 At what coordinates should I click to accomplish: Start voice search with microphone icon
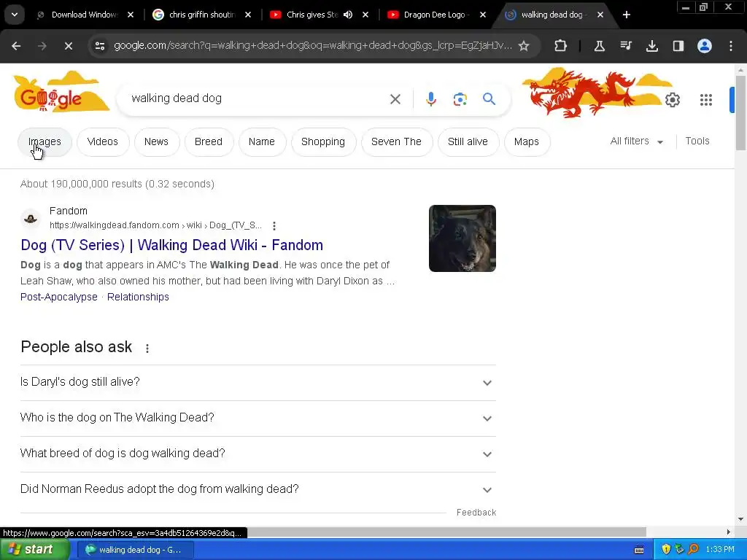430,99
